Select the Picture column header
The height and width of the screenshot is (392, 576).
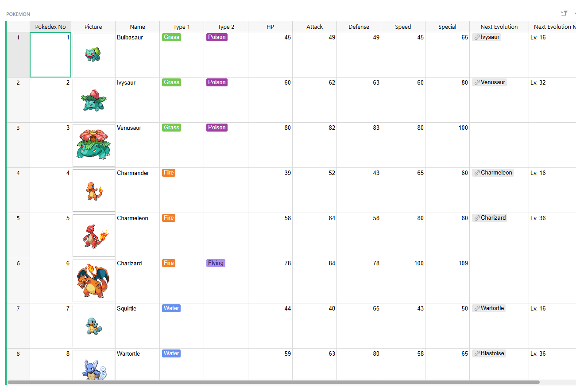pos(93,27)
